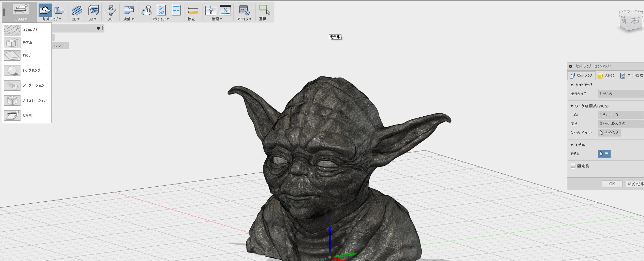Collapse the セットアップ section triangle
Image resolution: width=644 pixels, height=261 pixels.
click(x=572, y=85)
